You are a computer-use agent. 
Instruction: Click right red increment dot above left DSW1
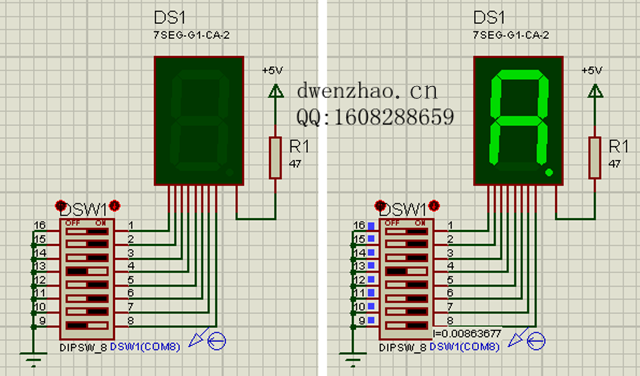(x=115, y=205)
